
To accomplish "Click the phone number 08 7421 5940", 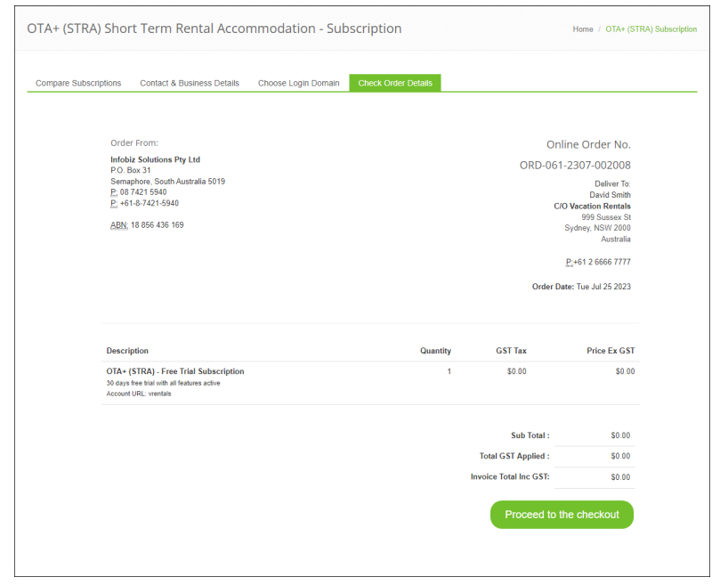I will tap(143, 192).
